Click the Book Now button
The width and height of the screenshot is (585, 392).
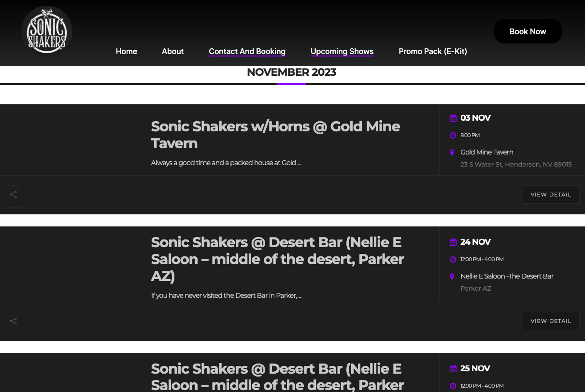pyautogui.click(x=528, y=31)
